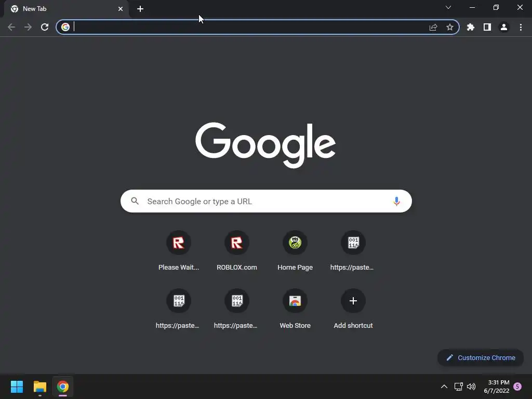
Task: Open the Web Store shortcut
Action: coord(295,309)
